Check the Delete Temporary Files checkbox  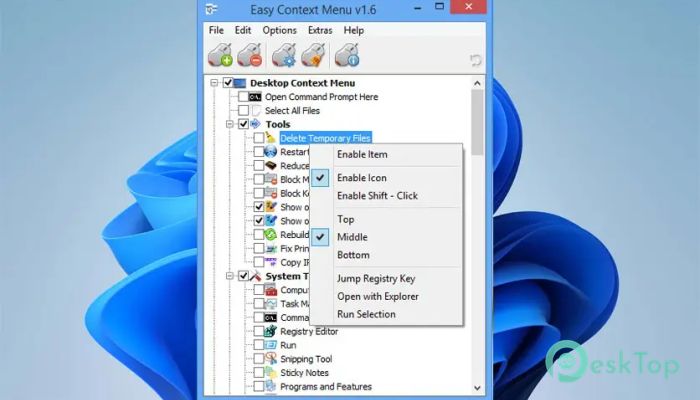pos(258,138)
